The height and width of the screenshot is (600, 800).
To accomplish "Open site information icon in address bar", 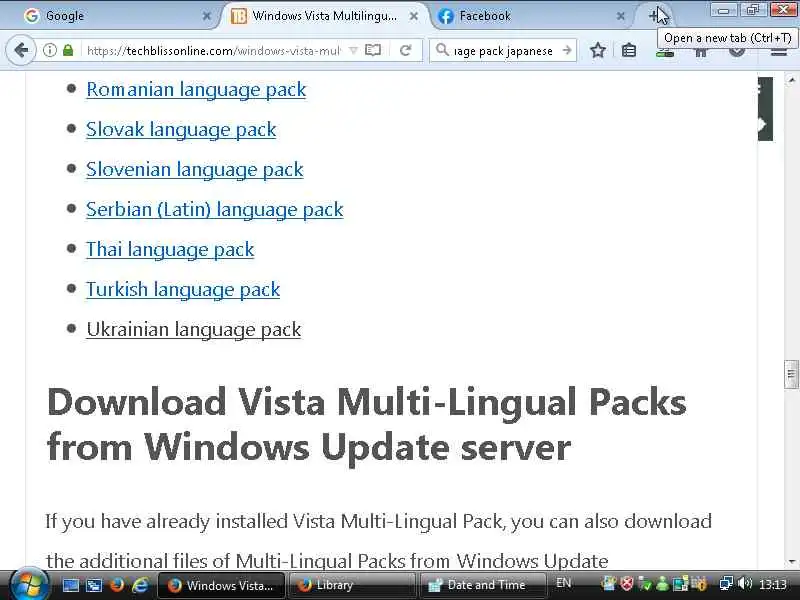I will pyautogui.click(x=49, y=50).
